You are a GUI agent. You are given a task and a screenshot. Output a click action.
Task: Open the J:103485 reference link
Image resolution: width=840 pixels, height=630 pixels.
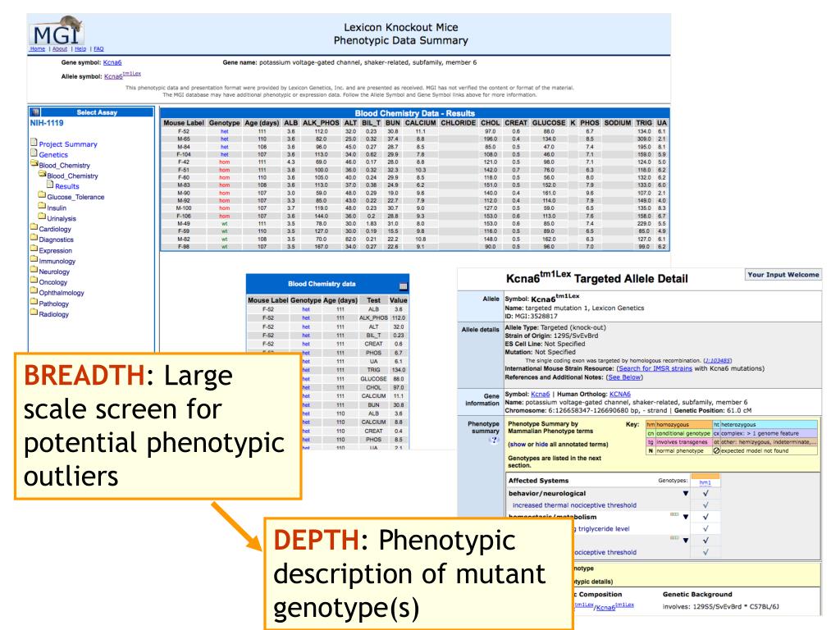point(717,361)
